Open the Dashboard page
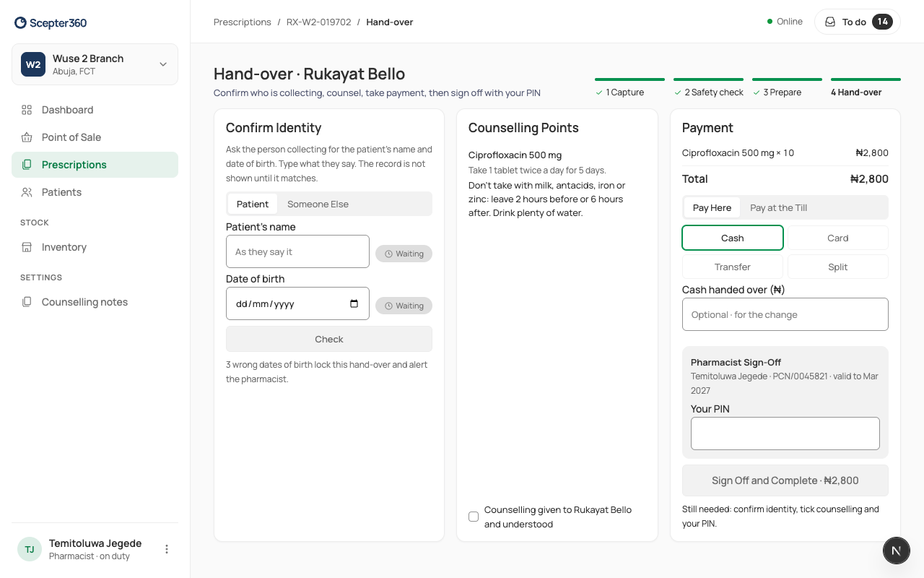The width and height of the screenshot is (924, 578). click(95, 110)
